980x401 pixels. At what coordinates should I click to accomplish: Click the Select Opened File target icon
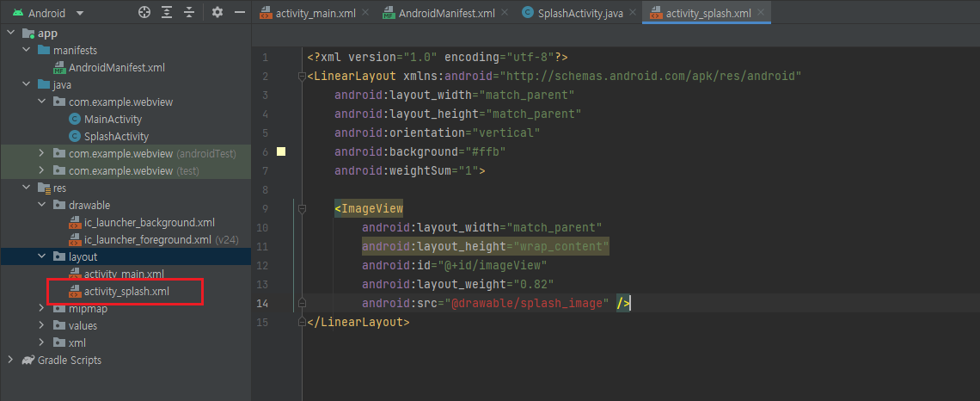(144, 13)
